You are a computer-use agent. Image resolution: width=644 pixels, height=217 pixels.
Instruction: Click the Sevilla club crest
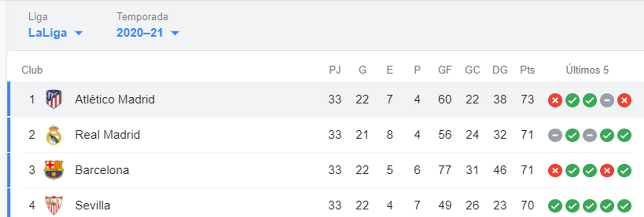click(54, 206)
